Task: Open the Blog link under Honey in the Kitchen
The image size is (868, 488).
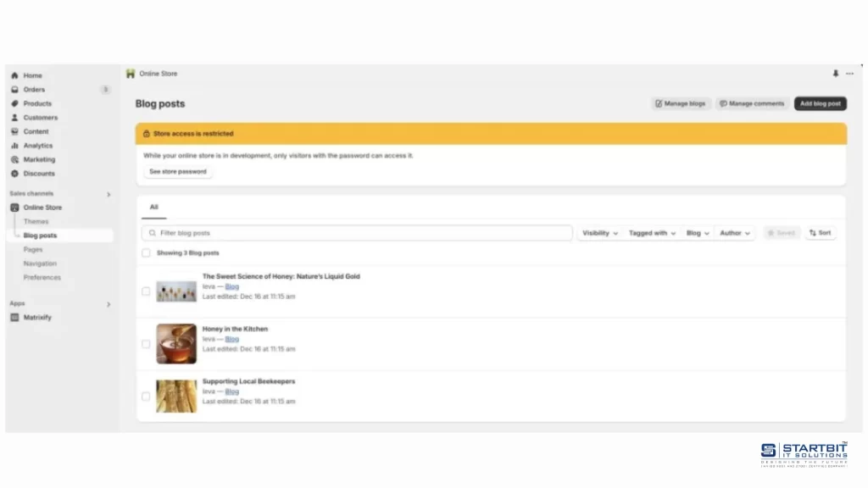Action: (232, 339)
